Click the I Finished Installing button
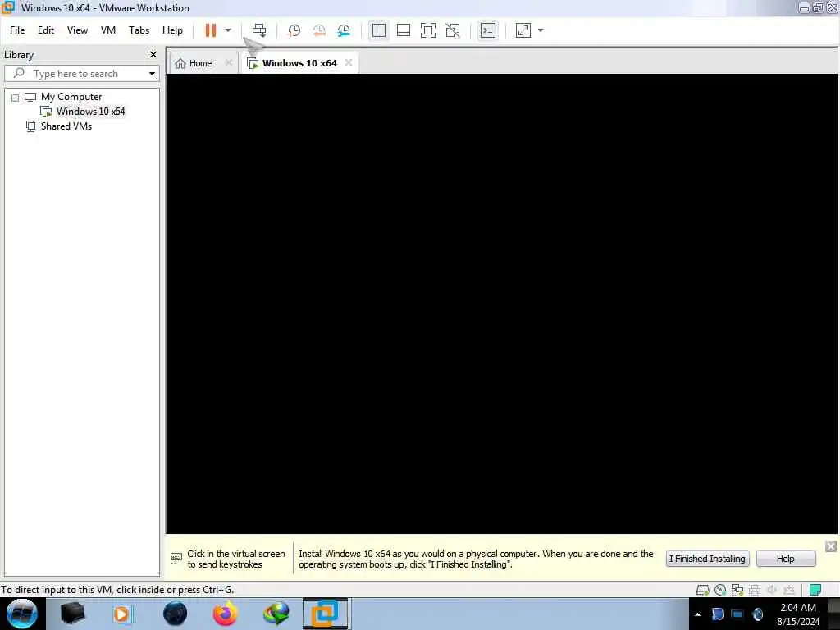The width and height of the screenshot is (840, 630). pos(707,559)
